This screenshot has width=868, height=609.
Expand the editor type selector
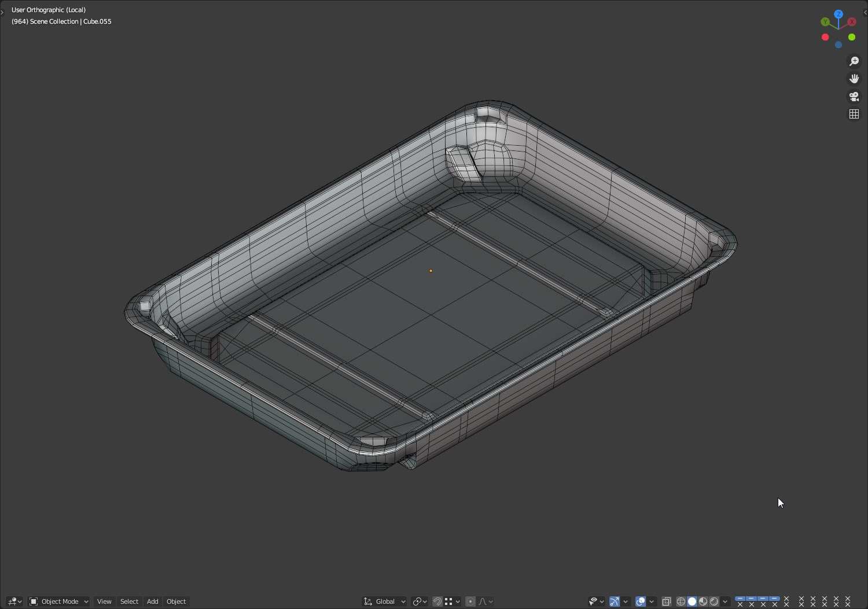14,601
